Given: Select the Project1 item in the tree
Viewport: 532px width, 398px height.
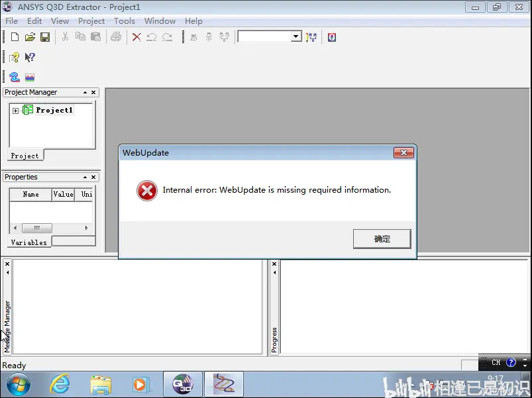Looking at the screenshot, I should (54, 110).
